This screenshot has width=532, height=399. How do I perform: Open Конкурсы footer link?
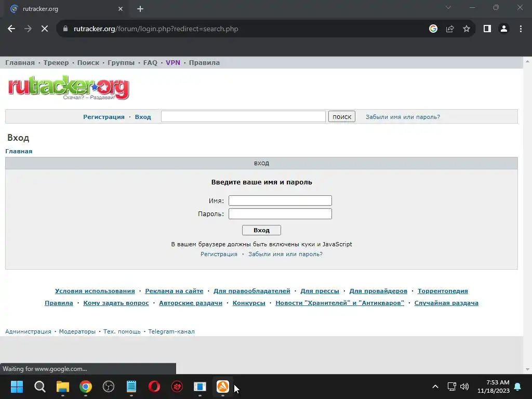coord(249,303)
